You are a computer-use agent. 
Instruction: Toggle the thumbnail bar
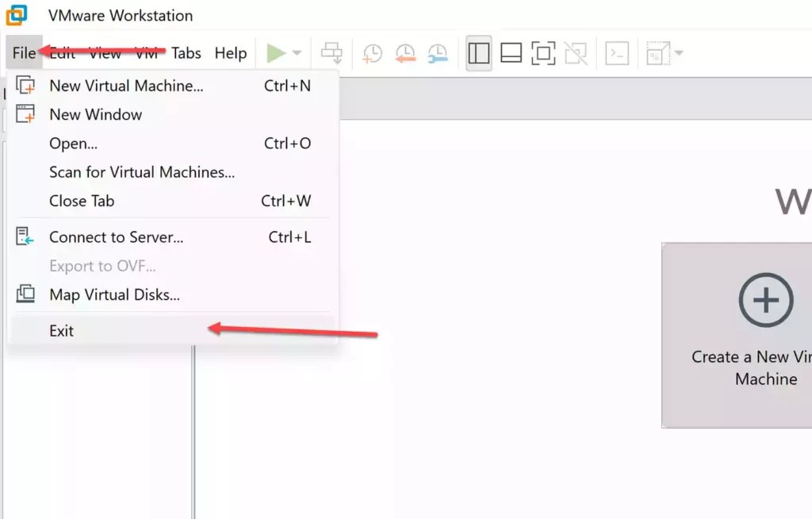tap(511, 52)
